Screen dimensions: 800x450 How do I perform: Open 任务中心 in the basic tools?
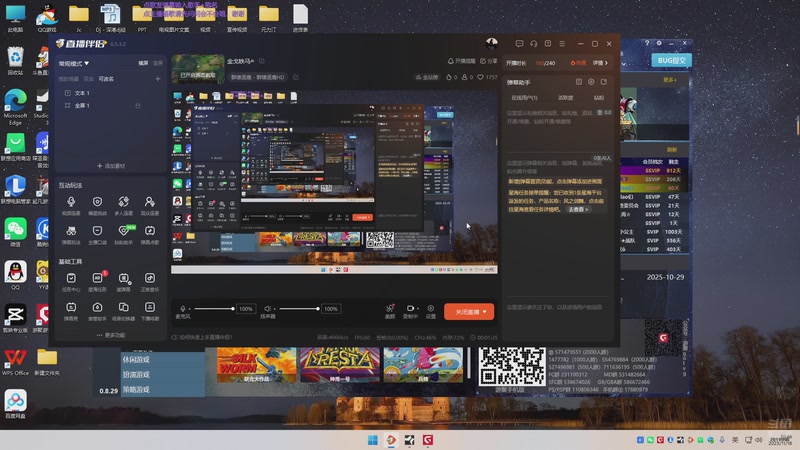(71, 279)
